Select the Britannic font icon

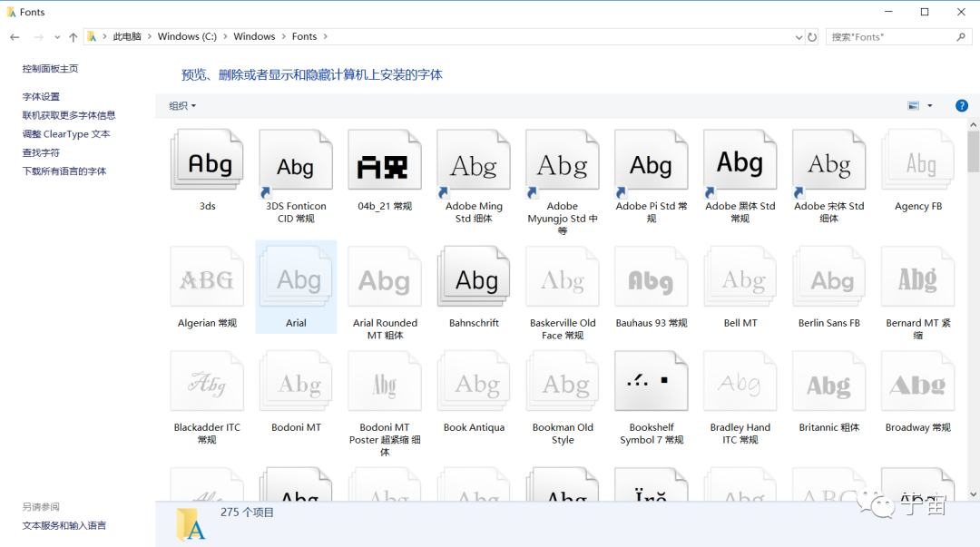pyautogui.click(x=828, y=381)
